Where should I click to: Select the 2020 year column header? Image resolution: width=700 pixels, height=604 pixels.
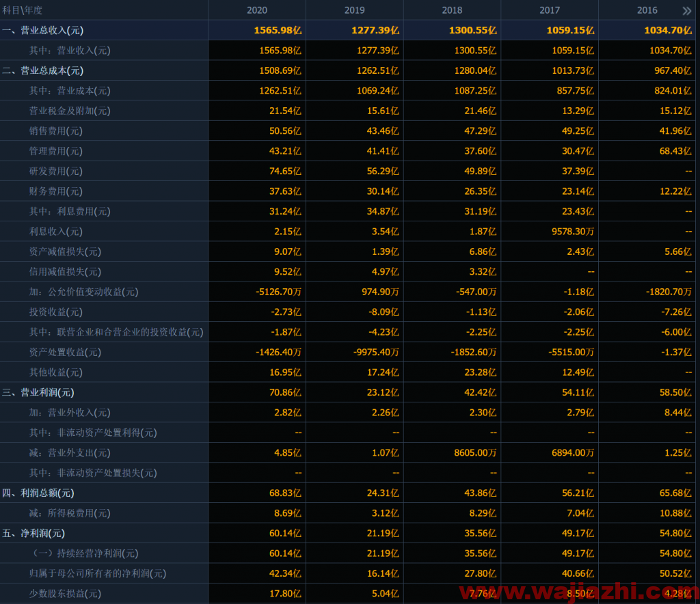pos(257,10)
